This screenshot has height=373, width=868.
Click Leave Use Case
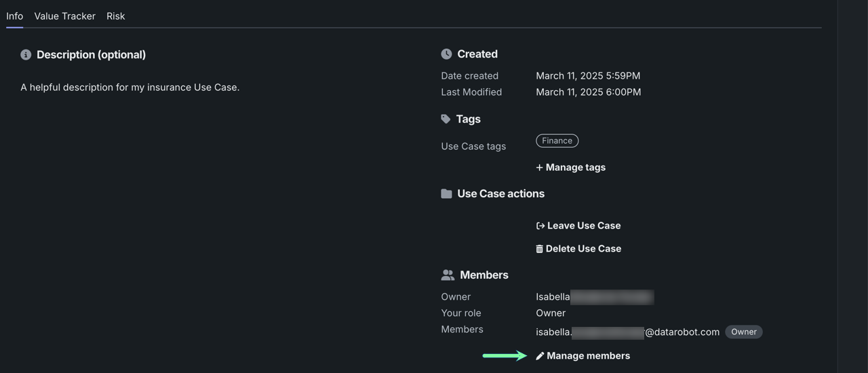pyautogui.click(x=583, y=226)
